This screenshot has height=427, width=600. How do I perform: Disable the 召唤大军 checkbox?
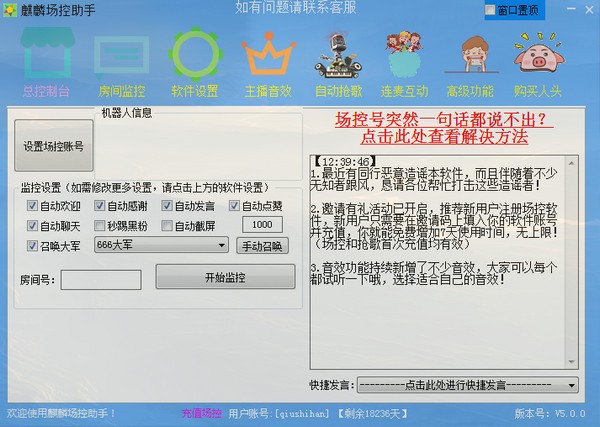pos(33,245)
